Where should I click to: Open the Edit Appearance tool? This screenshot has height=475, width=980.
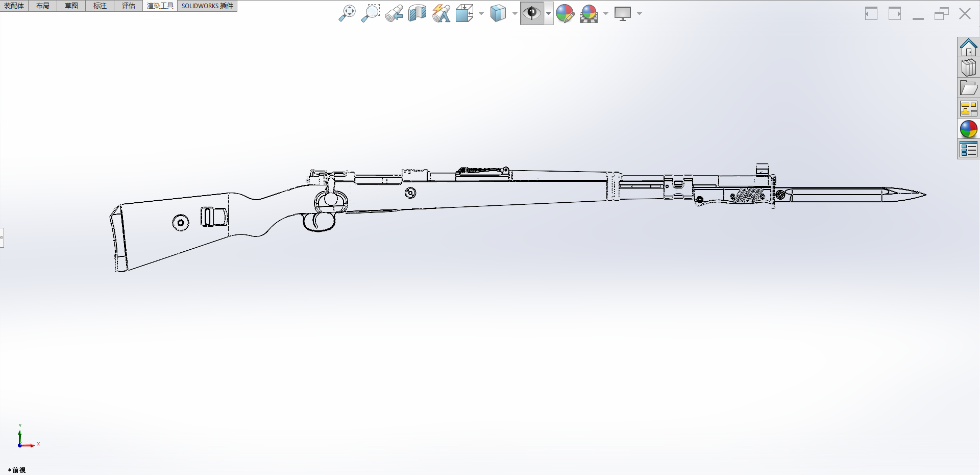(x=565, y=13)
